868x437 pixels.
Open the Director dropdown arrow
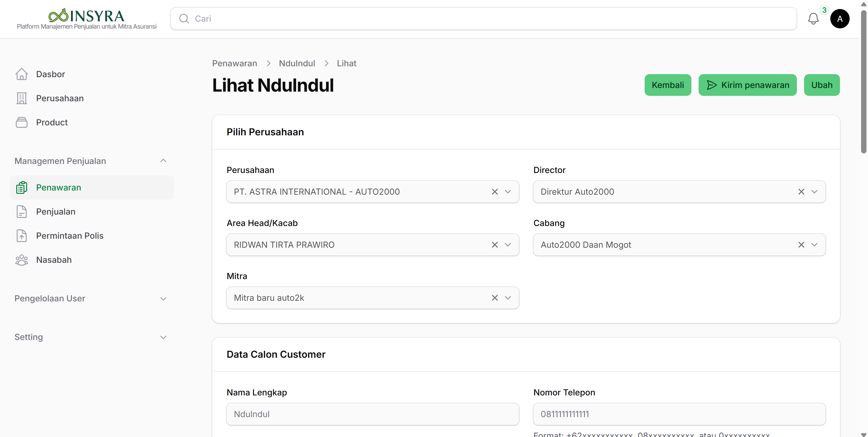814,192
